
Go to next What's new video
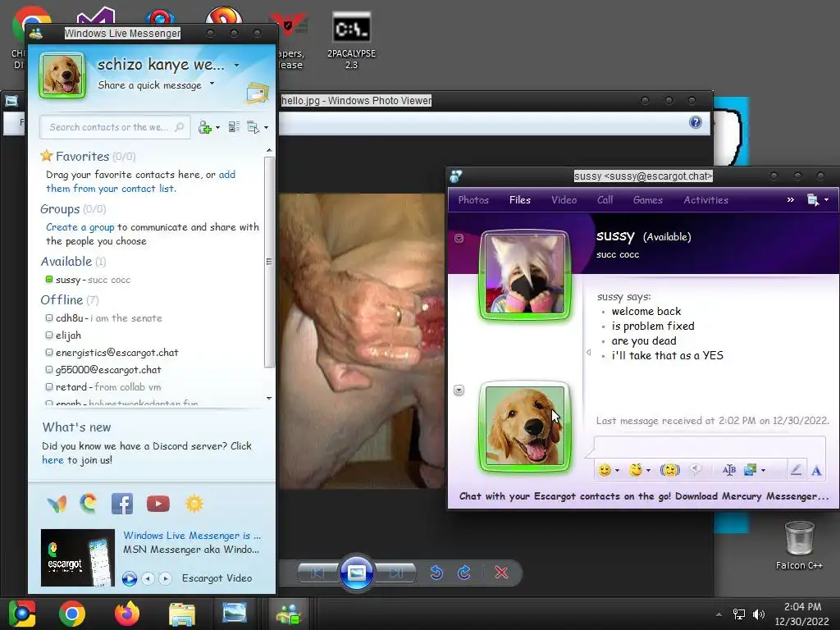(x=166, y=578)
